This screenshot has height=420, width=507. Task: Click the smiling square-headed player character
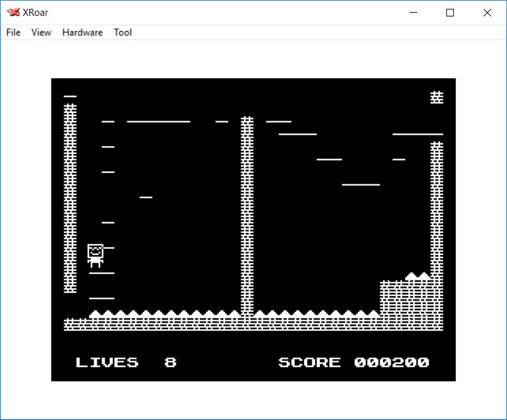tap(95, 256)
